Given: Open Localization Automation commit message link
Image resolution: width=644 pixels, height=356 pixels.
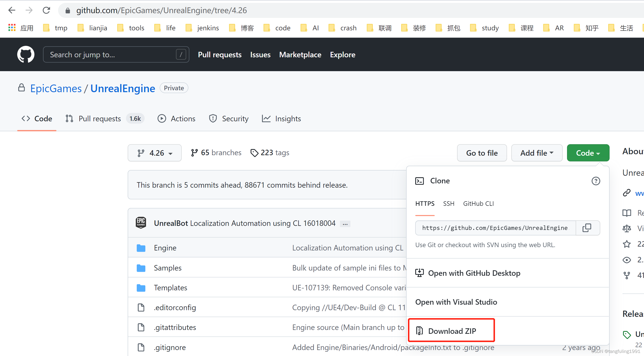Looking at the screenshot, I should point(262,223).
